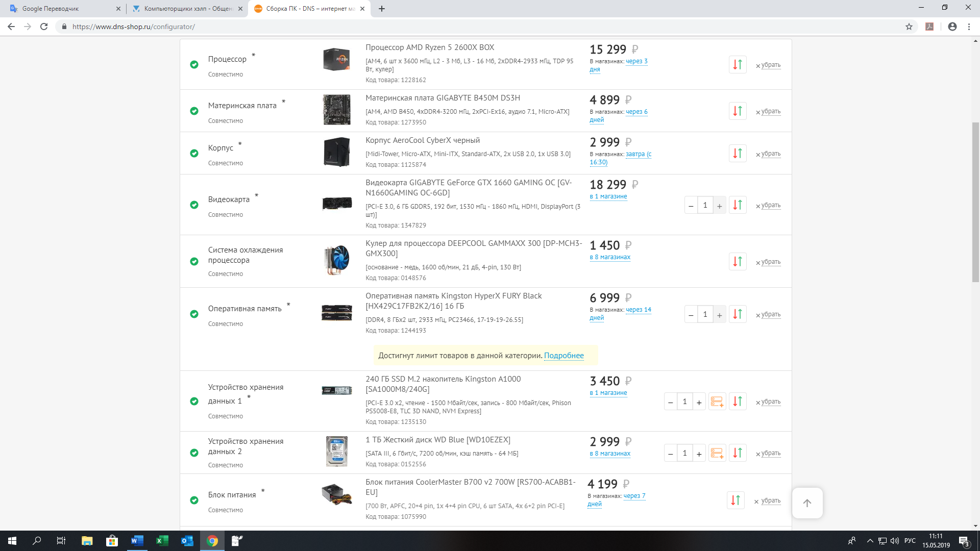Viewport: 980px width, 551px height.
Task: Open Windows search from taskbar
Action: point(37,541)
